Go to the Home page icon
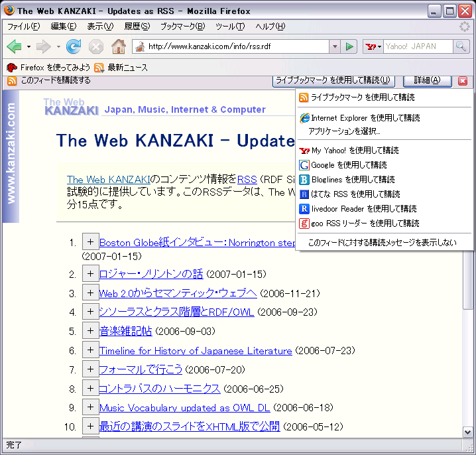The height and width of the screenshot is (455, 476). tap(119, 46)
